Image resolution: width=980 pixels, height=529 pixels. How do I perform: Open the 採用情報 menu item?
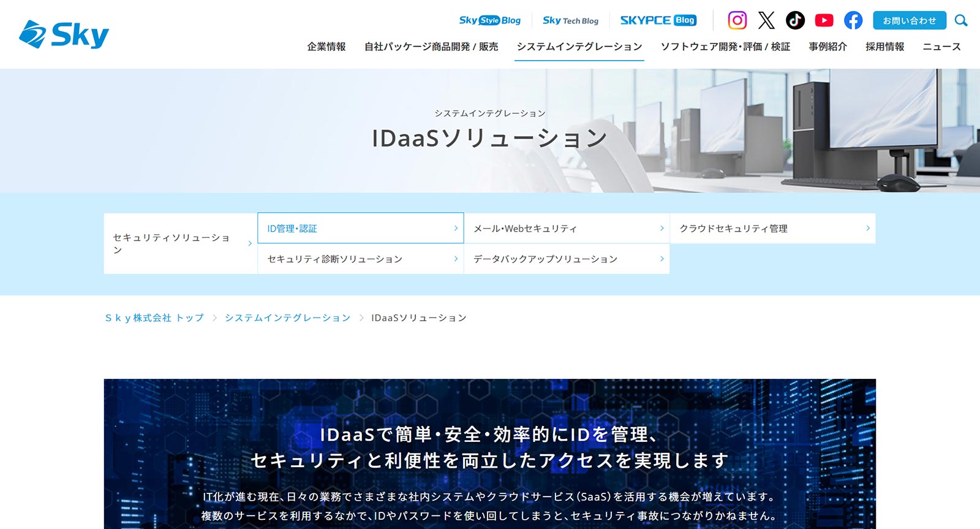884,47
